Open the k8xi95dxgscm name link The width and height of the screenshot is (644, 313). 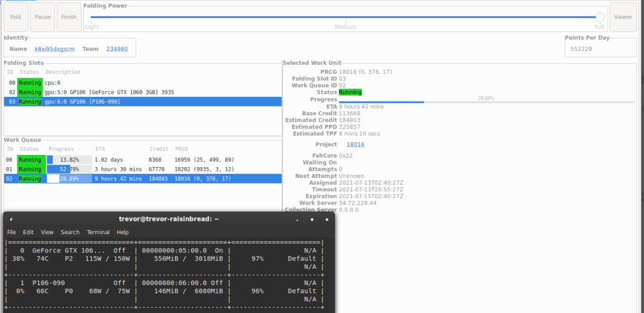point(55,49)
